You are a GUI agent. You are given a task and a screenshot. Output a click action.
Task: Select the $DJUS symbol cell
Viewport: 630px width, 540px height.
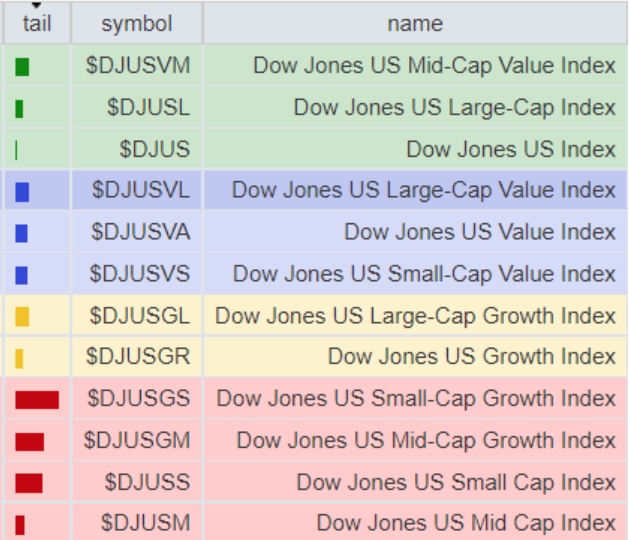[154, 150]
